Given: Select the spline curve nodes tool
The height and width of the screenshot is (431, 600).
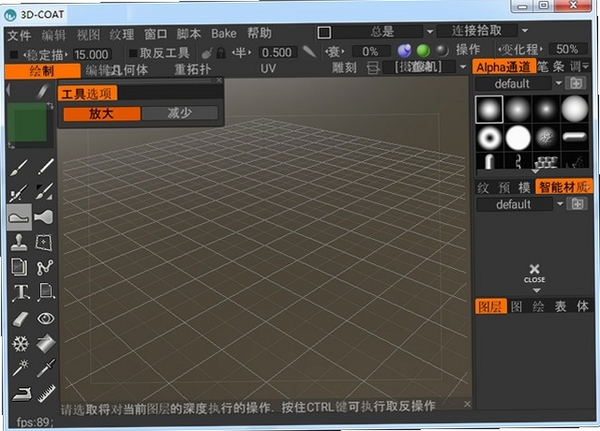Looking at the screenshot, I should point(45,267).
